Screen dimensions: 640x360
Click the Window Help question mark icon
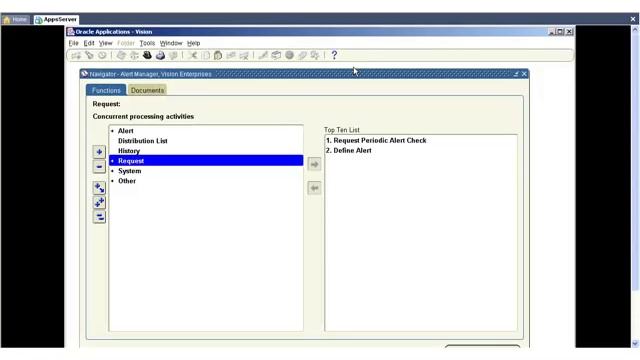(334, 56)
